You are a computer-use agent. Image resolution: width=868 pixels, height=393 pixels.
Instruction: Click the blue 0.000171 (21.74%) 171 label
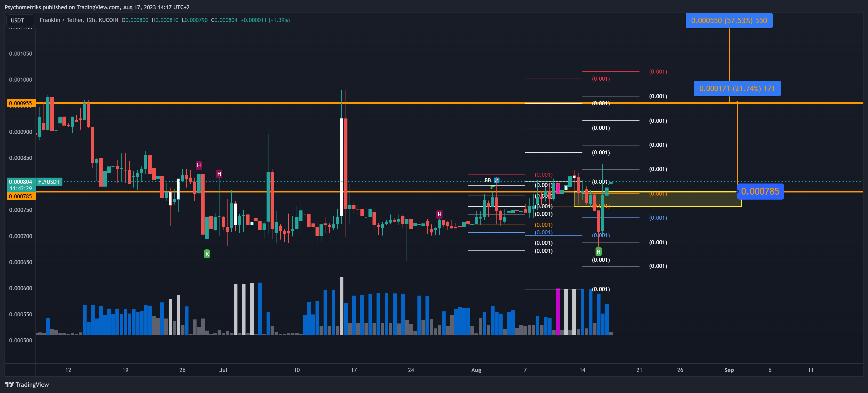pos(737,89)
